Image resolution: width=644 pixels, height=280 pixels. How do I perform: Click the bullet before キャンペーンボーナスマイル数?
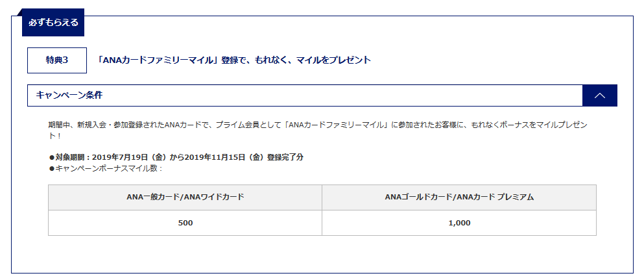[52, 168]
